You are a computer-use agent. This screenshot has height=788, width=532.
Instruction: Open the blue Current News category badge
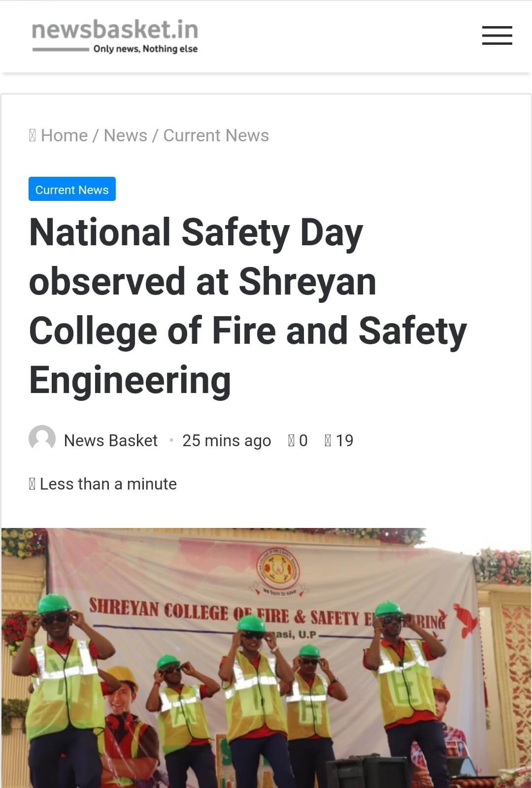(x=72, y=189)
